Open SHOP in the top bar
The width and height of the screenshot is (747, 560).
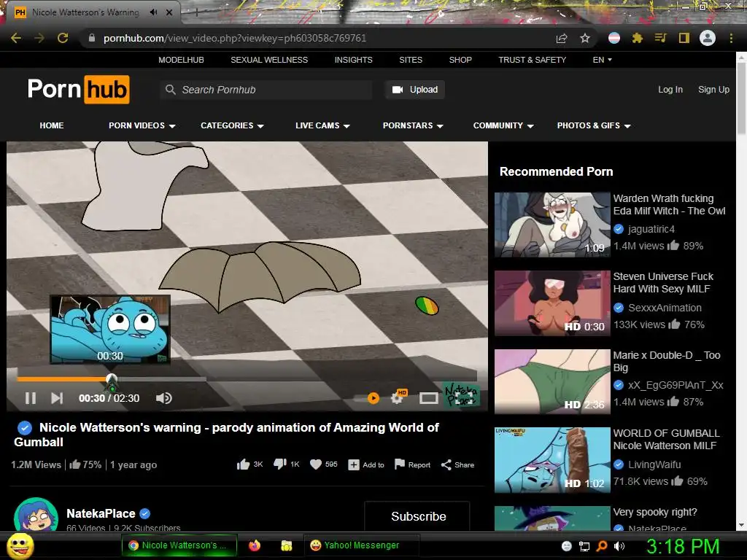[x=460, y=60]
